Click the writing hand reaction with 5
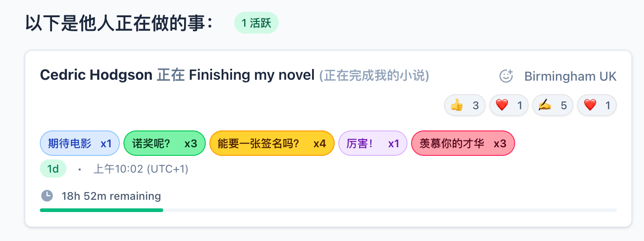The width and height of the screenshot is (644, 241). (x=553, y=106)
